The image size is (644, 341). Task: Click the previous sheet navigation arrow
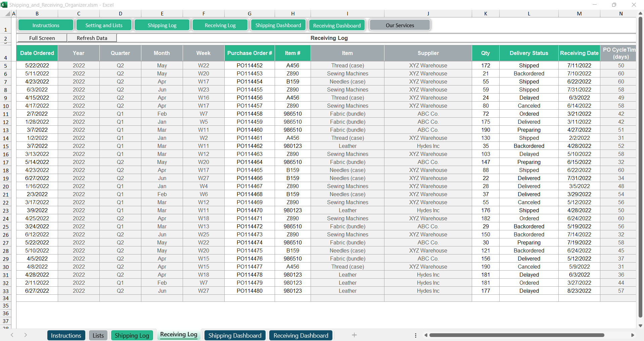click(12, 335)
